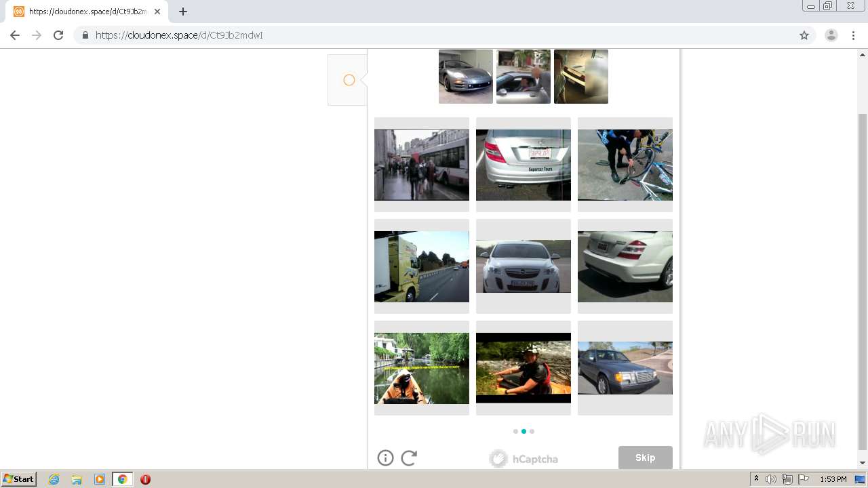This screenshot has width=868, height=488.
Task: View site security padlock info
Action: click(x=85, y=35)
